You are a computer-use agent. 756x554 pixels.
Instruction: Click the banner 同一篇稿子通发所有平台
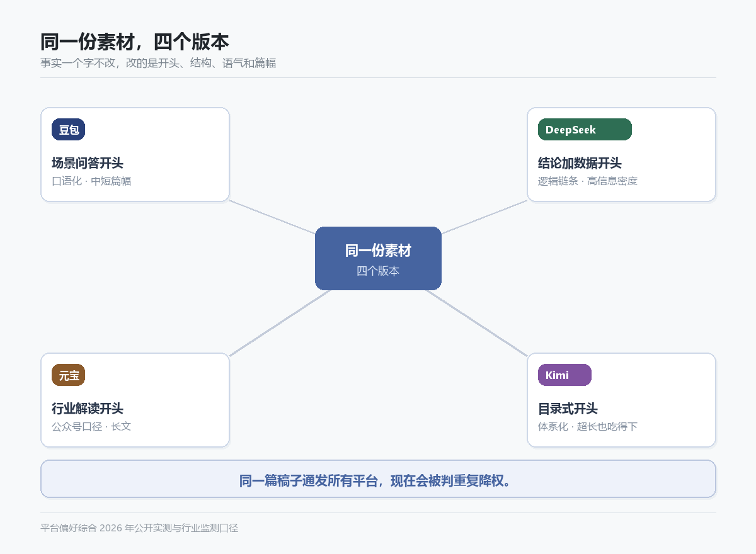tap(378, 479)
